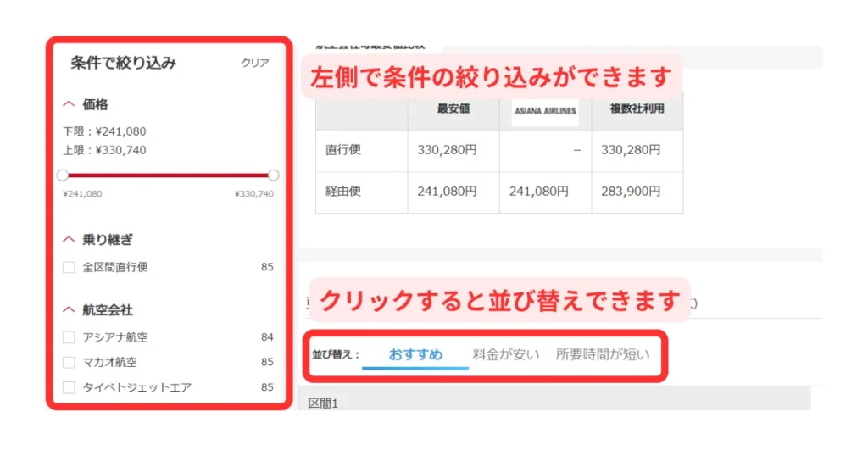868x456 pixels.
Task: Click 直行便 price in the 最安値 column
Action: pyautogui.click(x=447, y=150)
